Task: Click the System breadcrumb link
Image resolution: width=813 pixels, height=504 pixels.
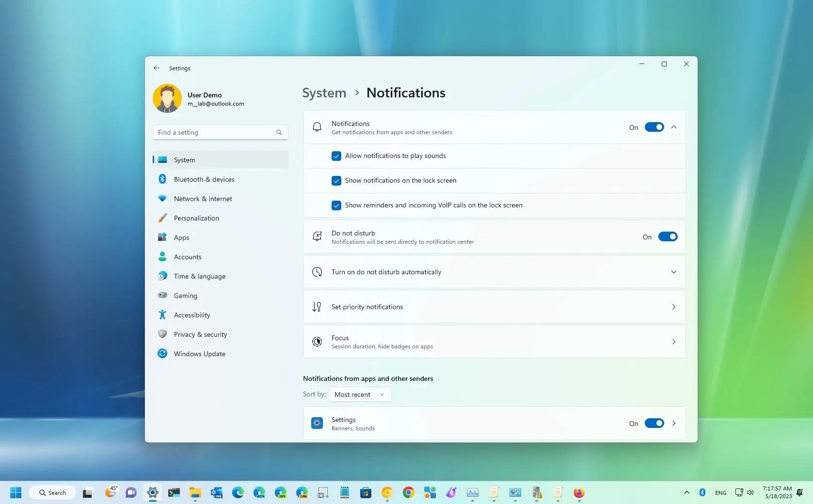Action: pyautogui.click(x=323, y=93)
